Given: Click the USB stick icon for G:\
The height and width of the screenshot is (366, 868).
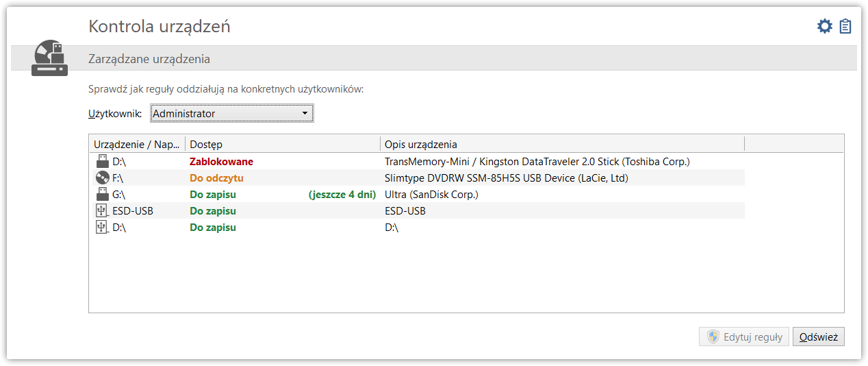Looking at the screenshot, I should pyautogui.click(x=102, y=195).
